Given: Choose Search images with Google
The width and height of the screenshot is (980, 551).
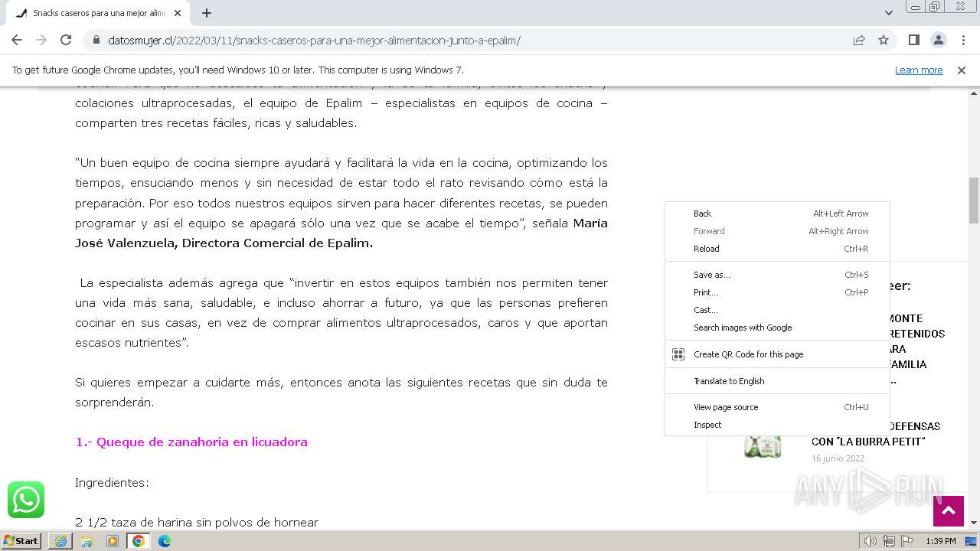Looking at the screenshot, I should (x=777, y=328).
